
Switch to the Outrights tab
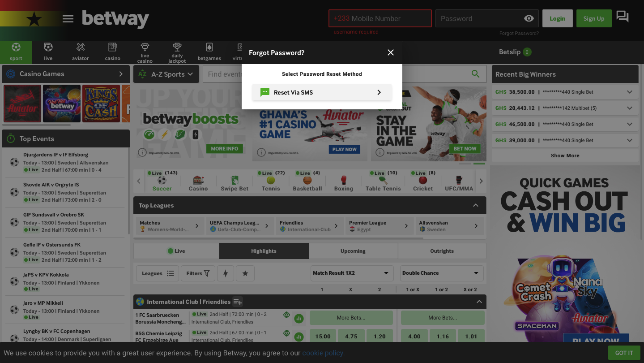[x=442, y=251]
